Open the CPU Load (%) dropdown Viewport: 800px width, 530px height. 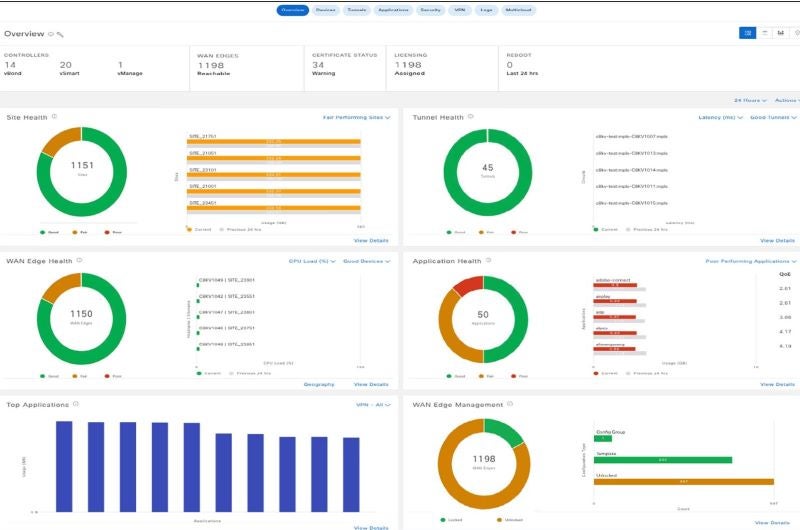click(x=312, y=261)
